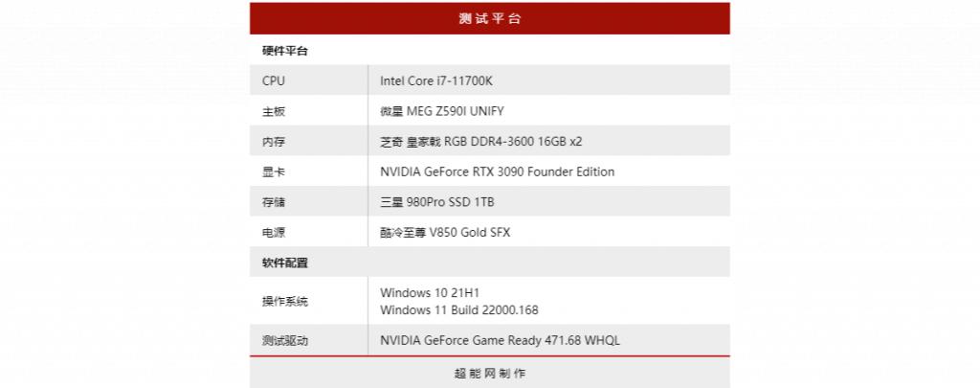Click the 操作系统 row label

pyautogui.click(x=284, y=302)
